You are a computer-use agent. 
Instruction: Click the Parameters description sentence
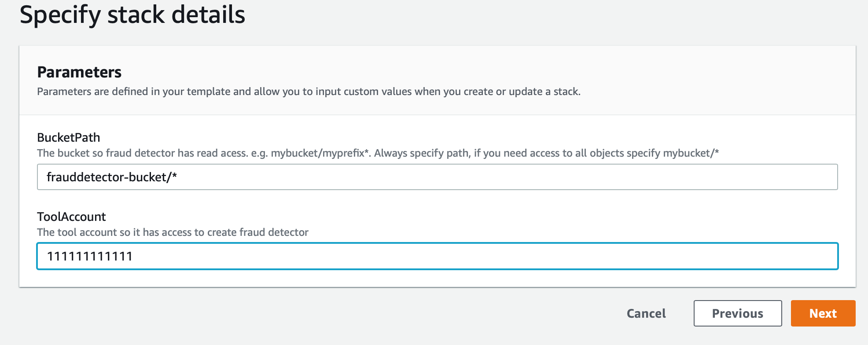(x=309, y=92)
